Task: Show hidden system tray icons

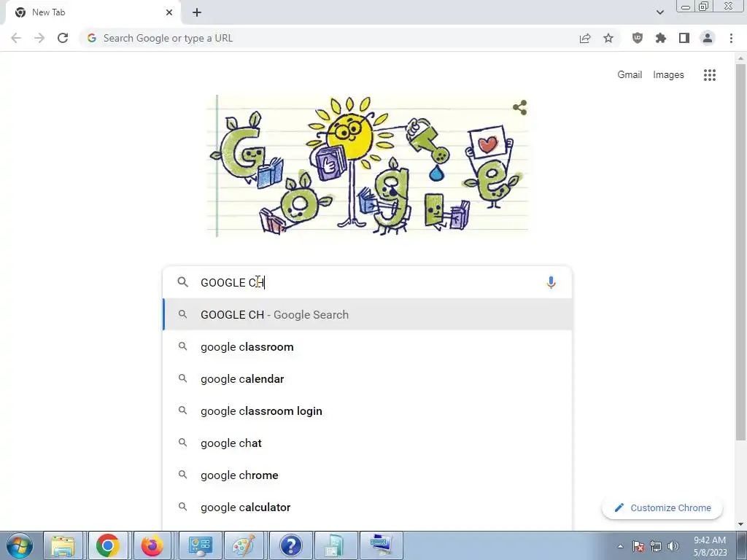Action: tap(620, 546)
